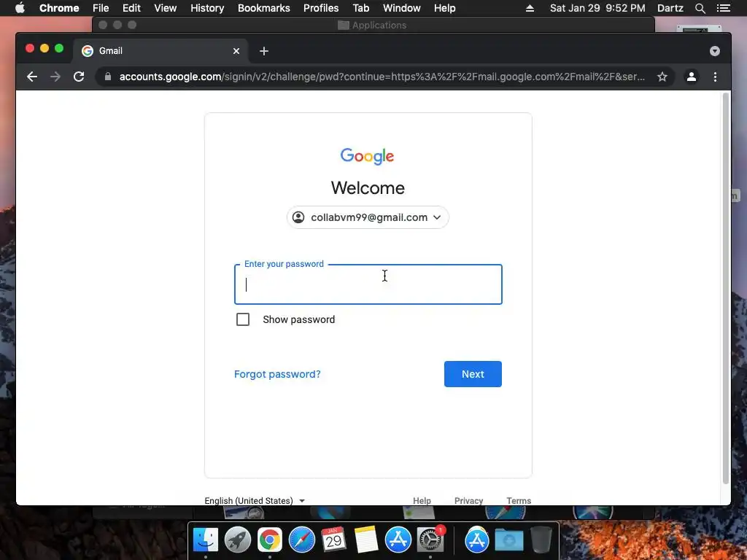Change language from English (United States)
This screenshot has width=747, height=560.
click(255, 500)
